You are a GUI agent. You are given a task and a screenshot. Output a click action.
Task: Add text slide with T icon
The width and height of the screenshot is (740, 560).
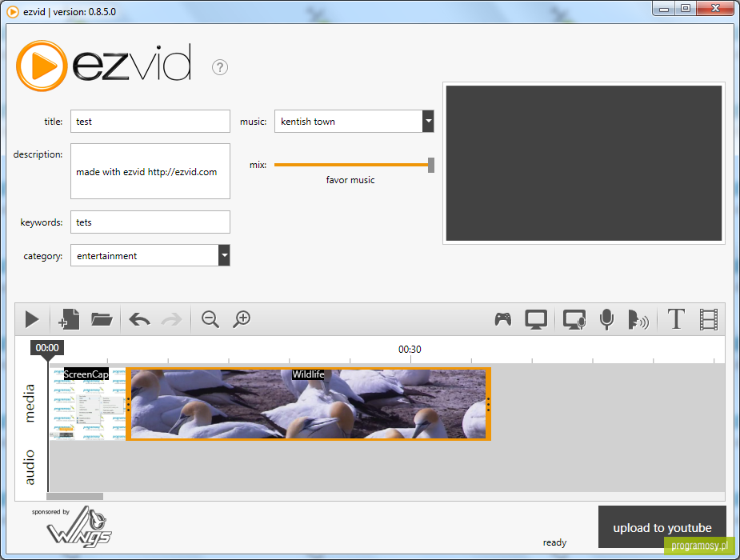(676, 319)
